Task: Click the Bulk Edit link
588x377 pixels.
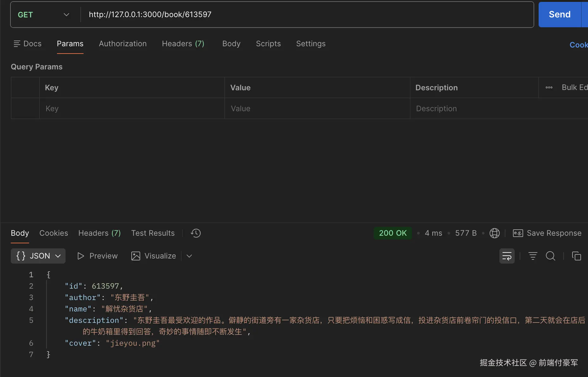Action: pos(575,87)
